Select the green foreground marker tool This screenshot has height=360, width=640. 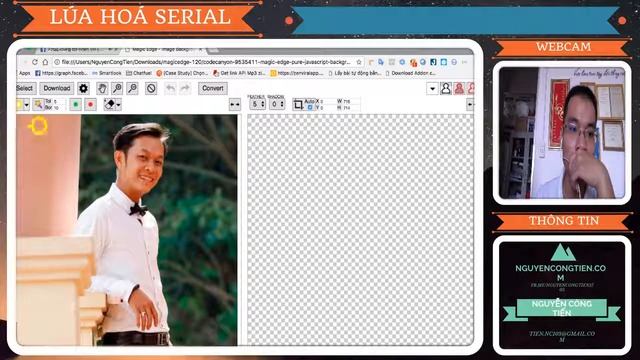(x=76, y=104)
